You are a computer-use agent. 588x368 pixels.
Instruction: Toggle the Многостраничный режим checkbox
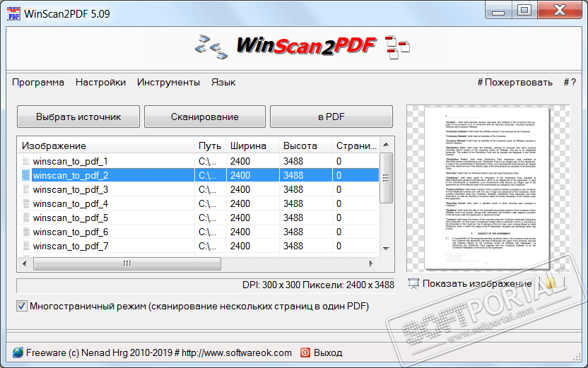tap(22, 306)
